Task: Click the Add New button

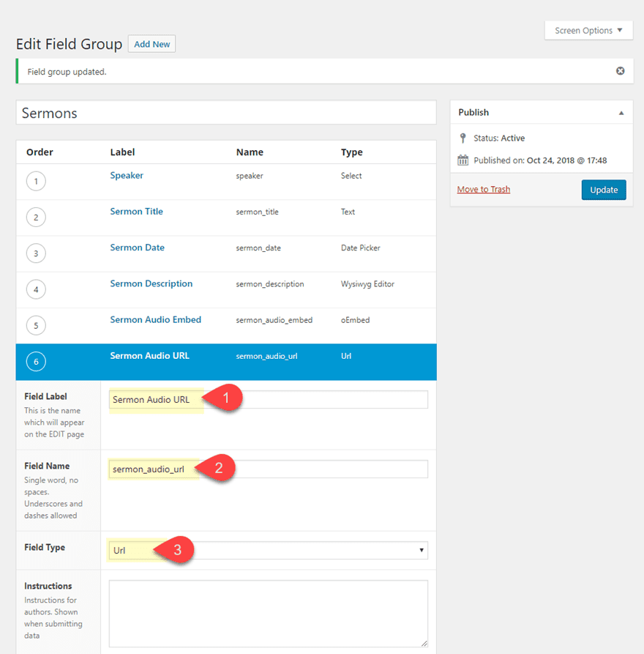Action: (x=151, y=44)
